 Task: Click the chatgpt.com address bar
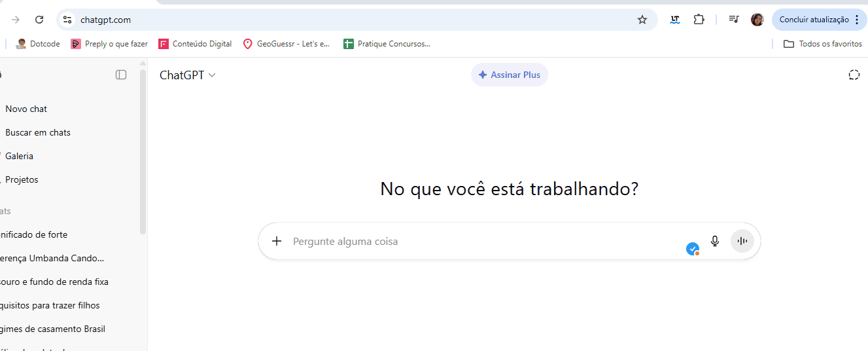356,20
